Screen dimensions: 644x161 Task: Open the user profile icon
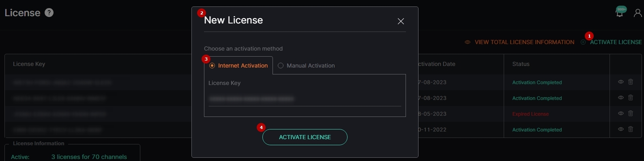pos(638,13)
